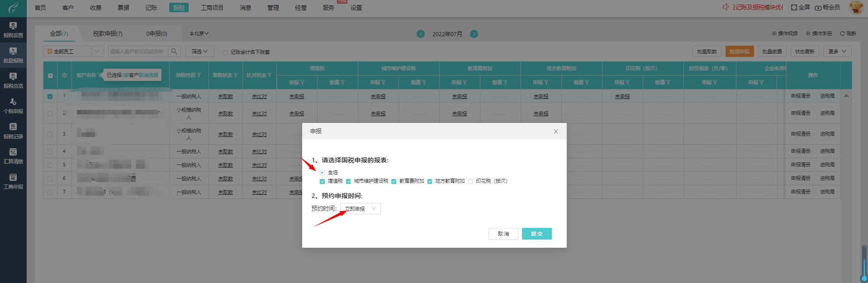This screenshot has height=283, width=868.
Task: Go to next month arrow beside 2022年07月
Action: click(x=474, y=34)
